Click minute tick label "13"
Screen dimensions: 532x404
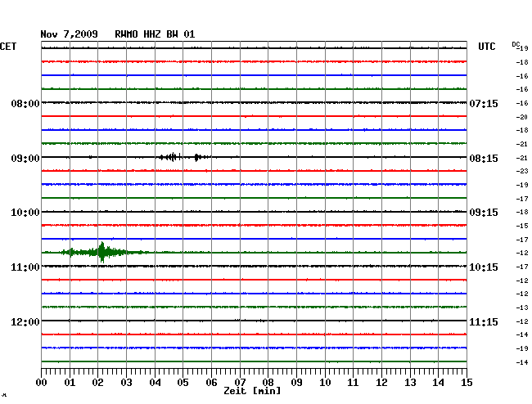click(410, 383)
